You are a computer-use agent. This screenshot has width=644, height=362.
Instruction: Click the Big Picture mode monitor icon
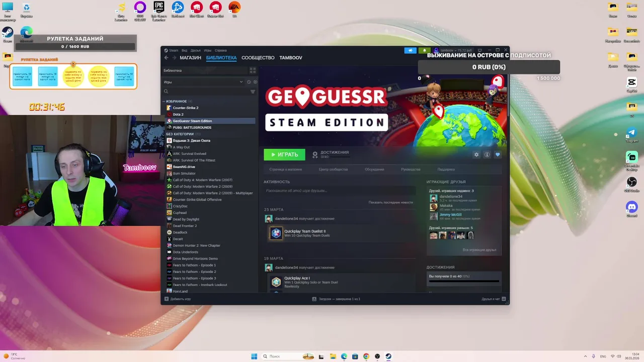click(479, 50)
